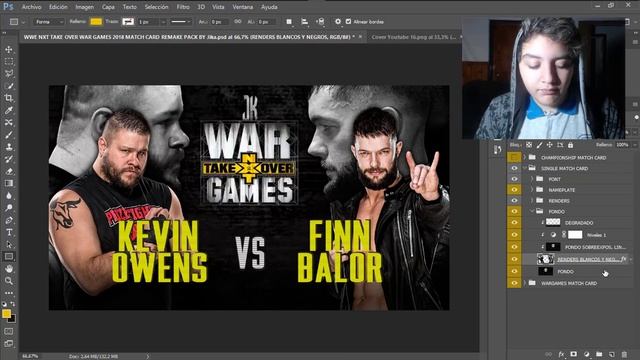Click the Trazo stroke color swatch
This screenshot has height=360, width=640.
[x=128, y=22]
